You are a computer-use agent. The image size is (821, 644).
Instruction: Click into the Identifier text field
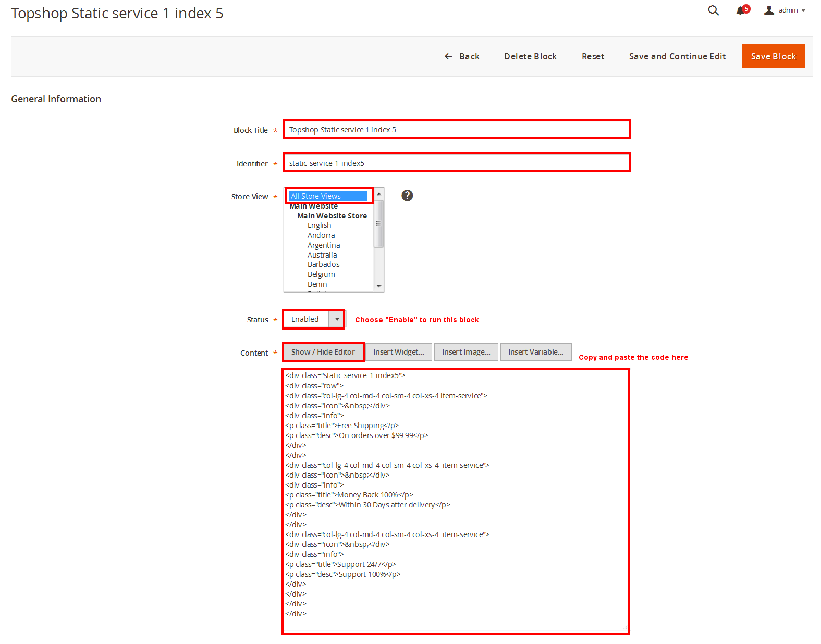pyautogui.click(x=457, y=163)
